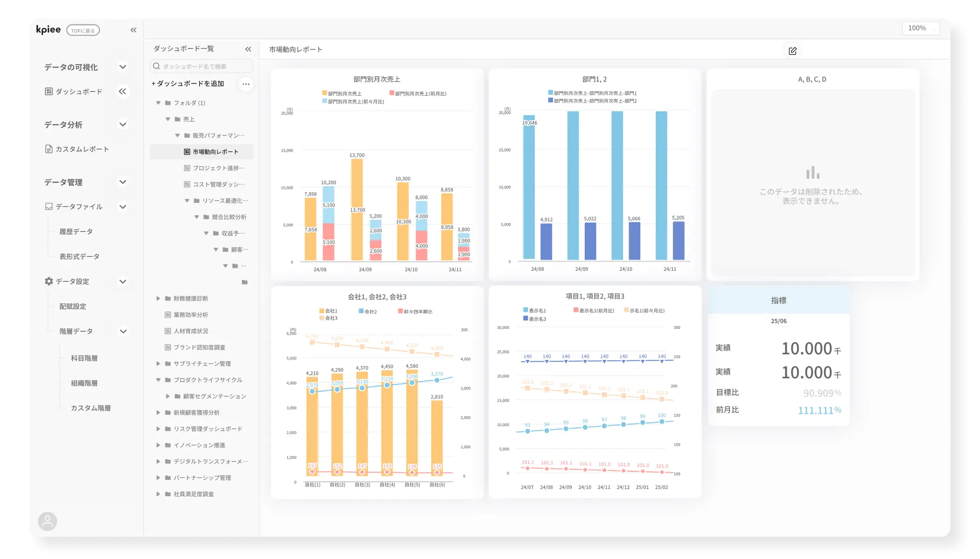The width and height of the screenshot is (980, 559).
Task: Collapse the dashboard list panel
Action: (248, 49)
